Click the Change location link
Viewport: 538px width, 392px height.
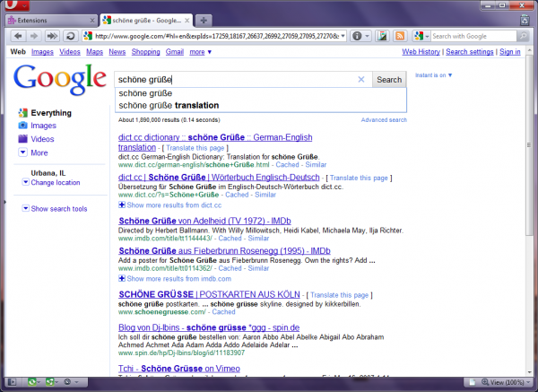coord(56,183)
